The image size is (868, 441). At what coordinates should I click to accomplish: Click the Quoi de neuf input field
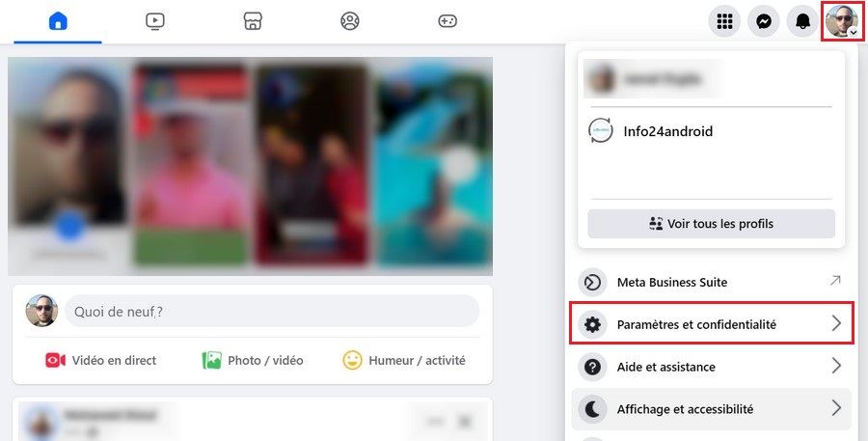click(x=272, y=311)
